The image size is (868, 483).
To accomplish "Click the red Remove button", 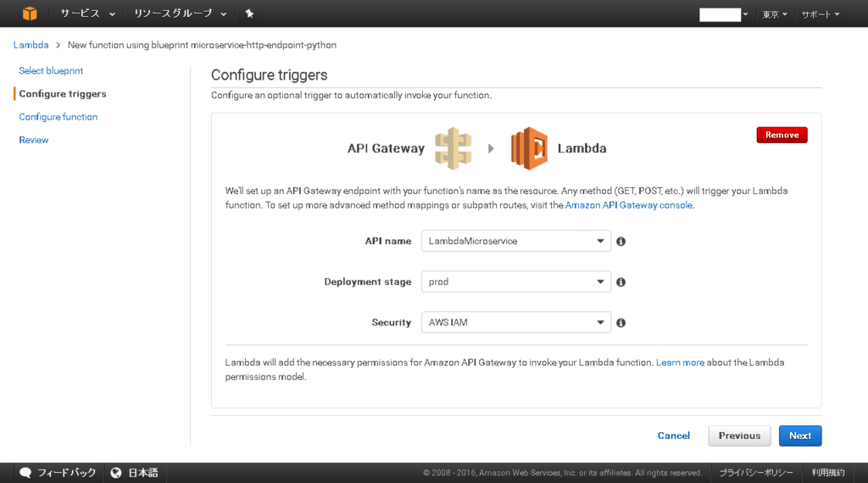I will coord(782,135).
